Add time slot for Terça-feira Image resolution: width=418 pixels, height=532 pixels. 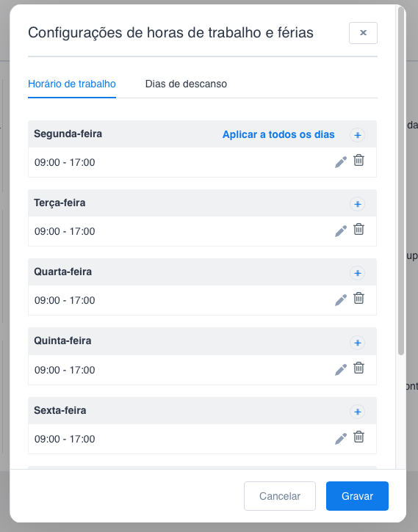357,204
